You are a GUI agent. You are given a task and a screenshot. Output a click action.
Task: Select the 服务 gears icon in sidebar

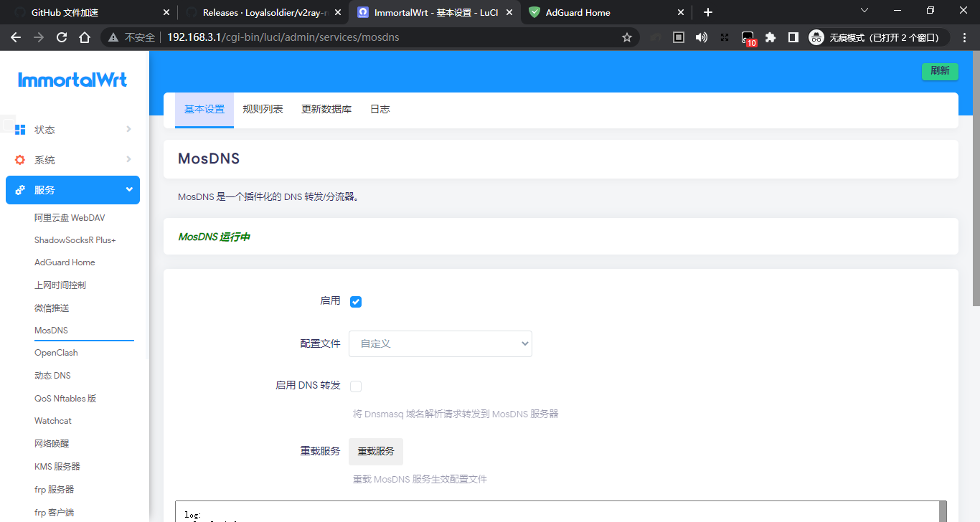click(20, 189)
